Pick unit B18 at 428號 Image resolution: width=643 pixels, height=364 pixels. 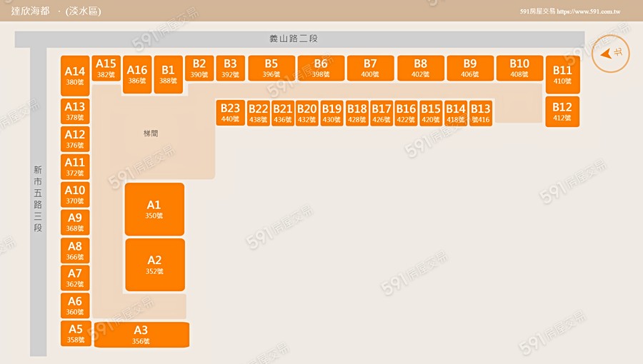pos(357,113)
